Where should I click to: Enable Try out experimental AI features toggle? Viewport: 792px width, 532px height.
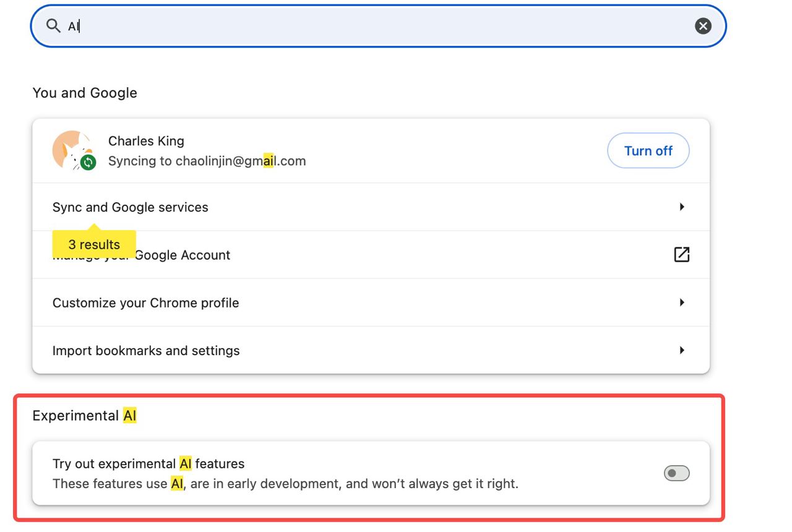[676, 473]
